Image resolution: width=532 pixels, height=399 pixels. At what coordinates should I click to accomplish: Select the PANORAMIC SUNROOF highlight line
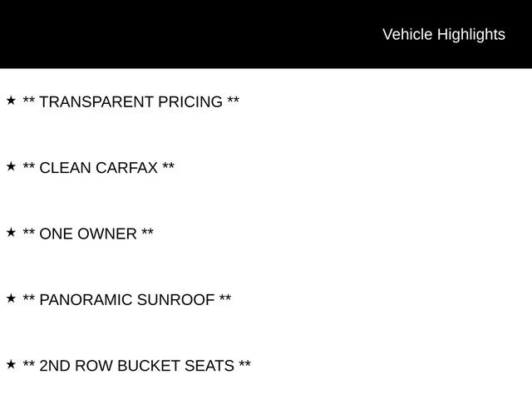point(127,299)
